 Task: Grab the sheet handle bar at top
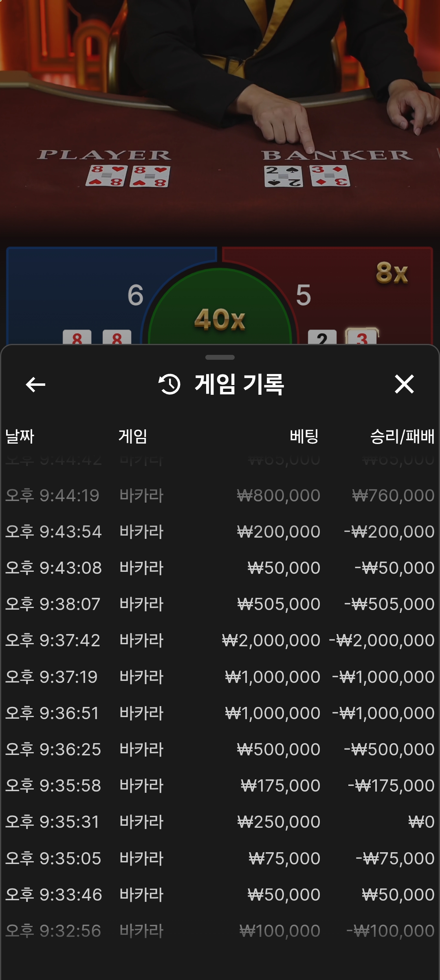click(x=220, y=357)
